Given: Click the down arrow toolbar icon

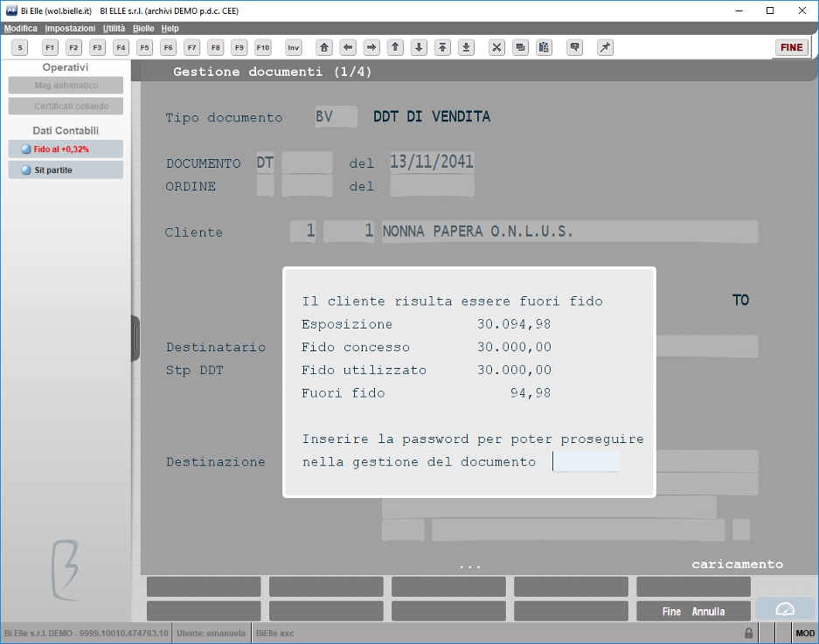Looking at the screenshot, I should [419, 47].
